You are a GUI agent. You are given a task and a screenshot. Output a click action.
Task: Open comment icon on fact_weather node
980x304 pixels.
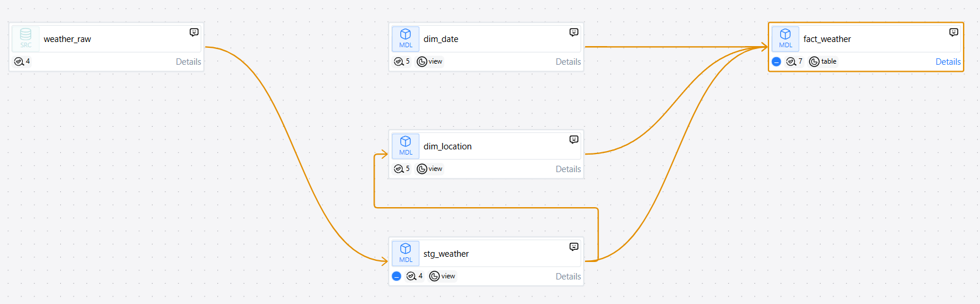tap(954, 32)
